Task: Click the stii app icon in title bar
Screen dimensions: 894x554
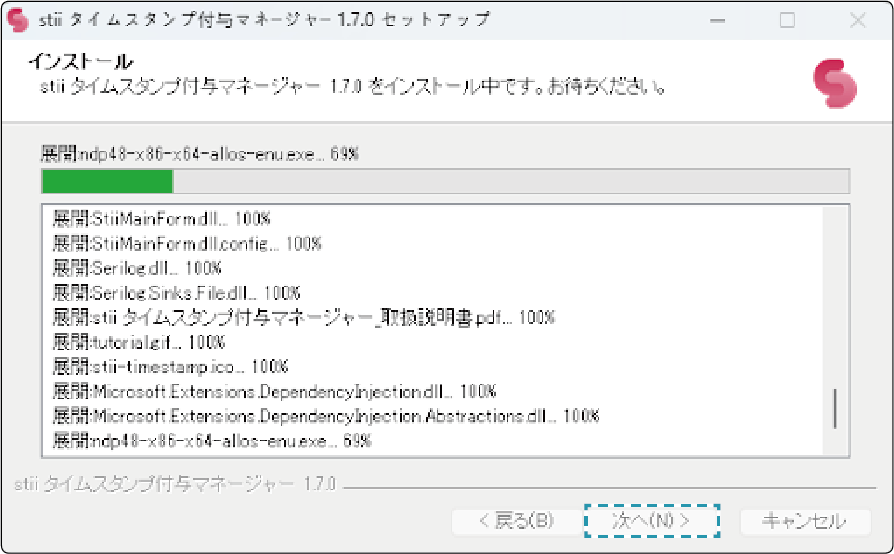Action: (17, 20)
